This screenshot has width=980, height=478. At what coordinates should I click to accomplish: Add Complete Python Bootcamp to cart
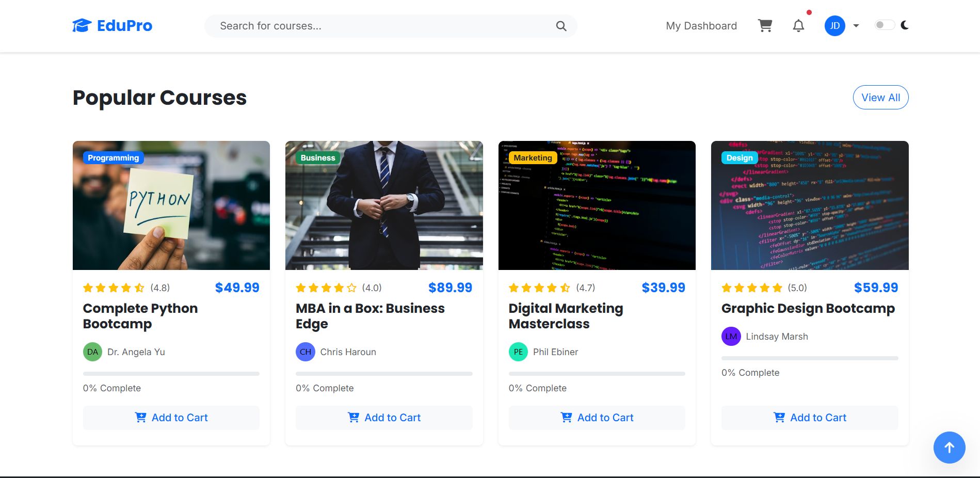[171, 418]
